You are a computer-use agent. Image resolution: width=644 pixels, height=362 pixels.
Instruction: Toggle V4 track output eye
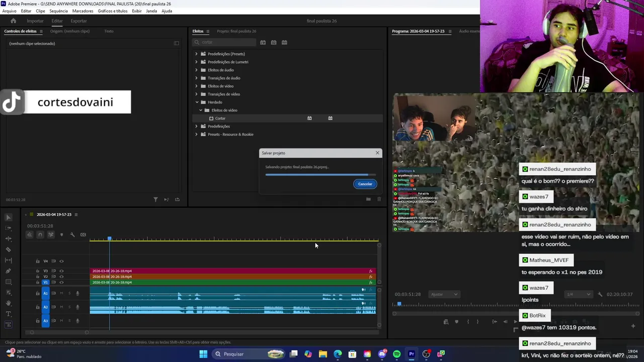click(61, 261)
